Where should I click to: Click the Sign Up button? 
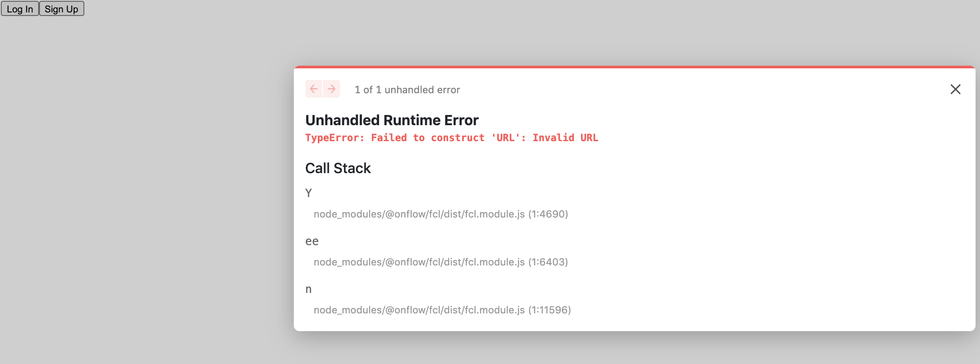pos(61,8)
